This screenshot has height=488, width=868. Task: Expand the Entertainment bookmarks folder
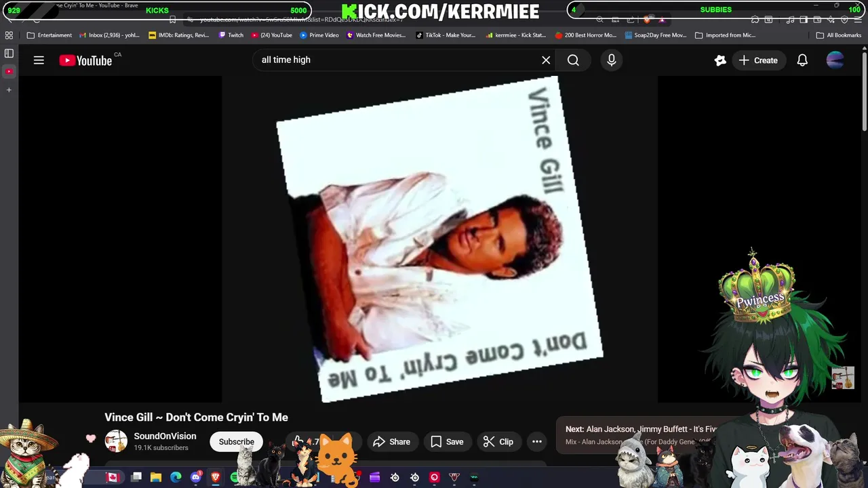click(x=50, y=35)
